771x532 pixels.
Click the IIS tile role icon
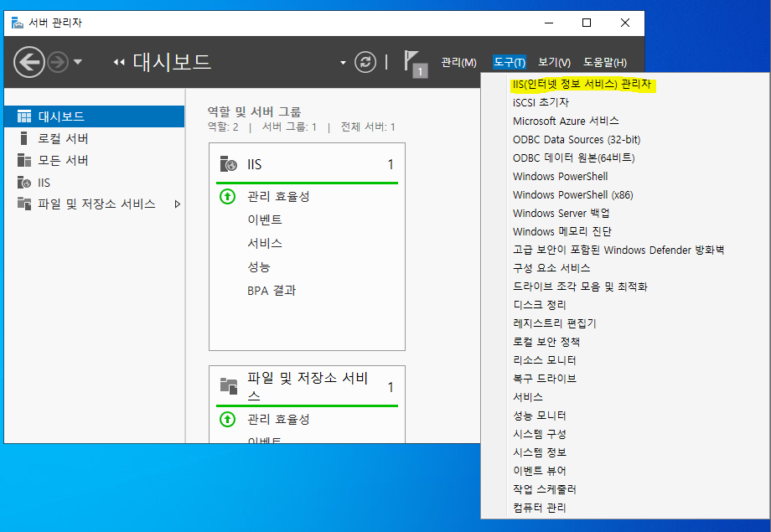(x=228, y=163)
